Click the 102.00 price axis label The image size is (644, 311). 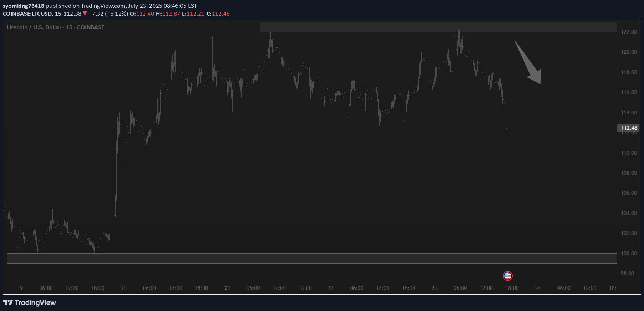(x=629, y=233)
